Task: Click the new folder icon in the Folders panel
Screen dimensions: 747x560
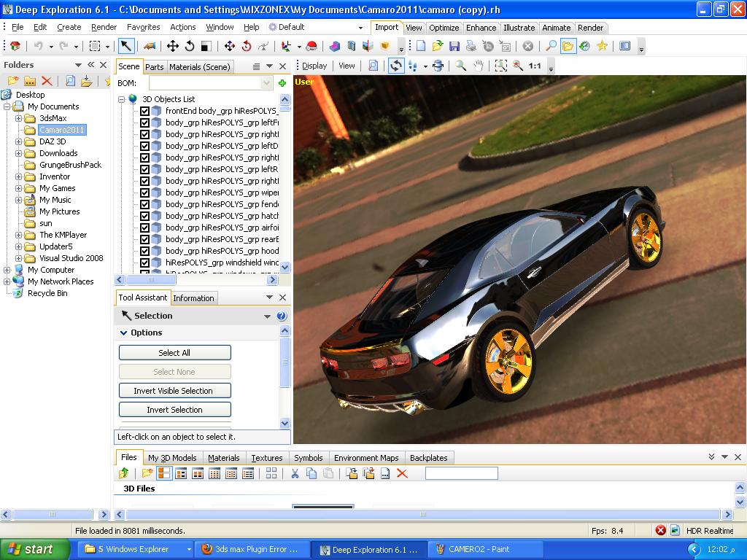Action: tap(13, 81)
